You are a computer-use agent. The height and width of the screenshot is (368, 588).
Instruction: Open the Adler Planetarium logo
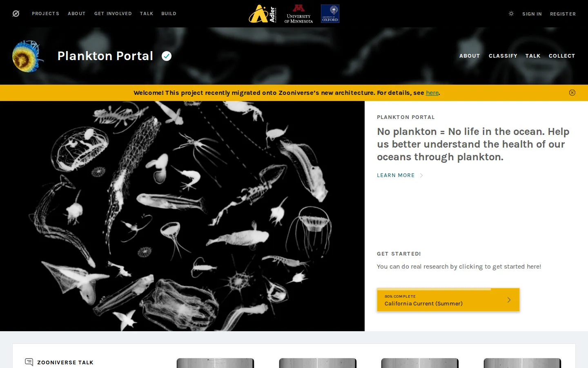pyautogui.click(x=263, y=13)
